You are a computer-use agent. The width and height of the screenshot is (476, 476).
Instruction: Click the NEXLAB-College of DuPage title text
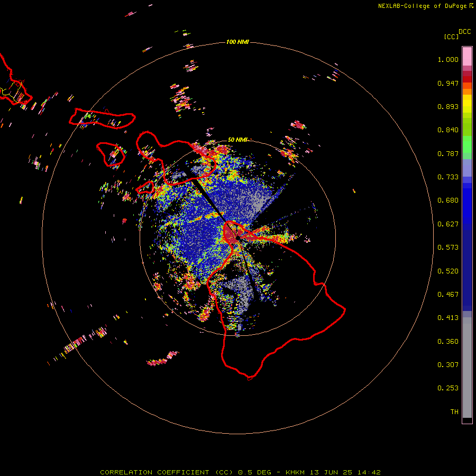(422, 6)
